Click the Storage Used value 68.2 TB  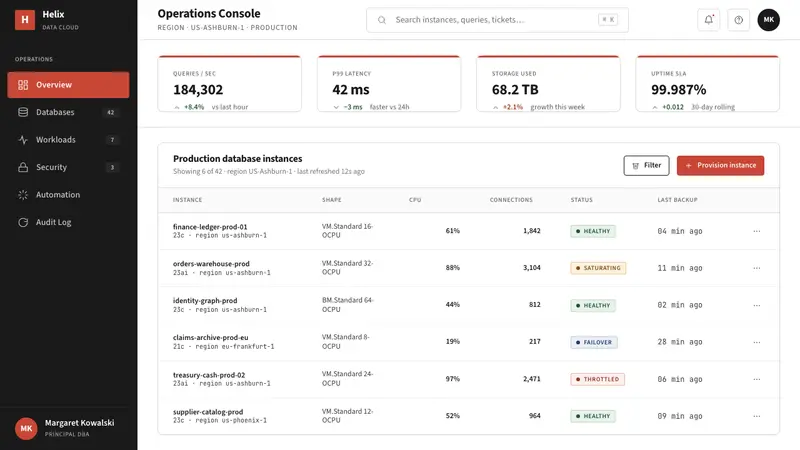(x=515, y=90)
